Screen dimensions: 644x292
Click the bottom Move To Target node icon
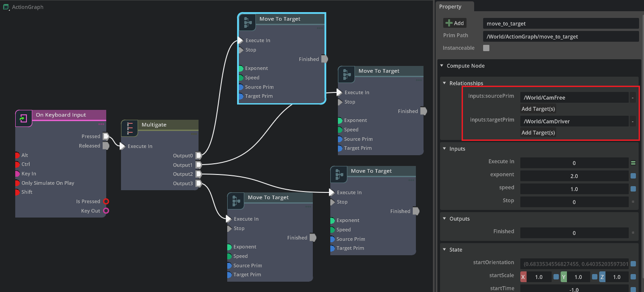tap(236, 201)
